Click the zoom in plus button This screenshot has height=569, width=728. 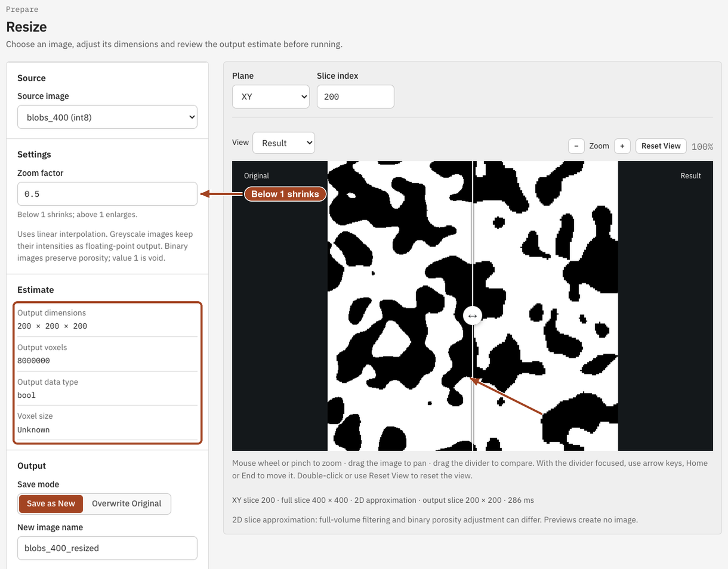pos(622,146)
